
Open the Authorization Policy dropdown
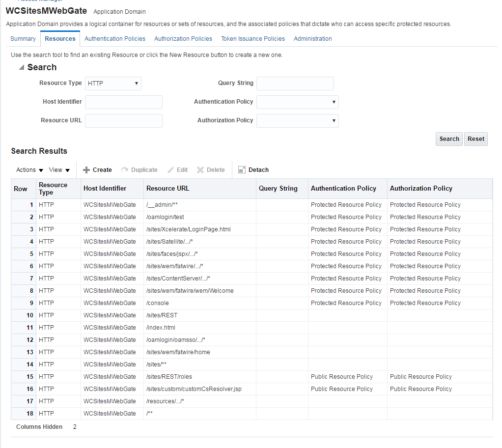[x=298, y=121]
